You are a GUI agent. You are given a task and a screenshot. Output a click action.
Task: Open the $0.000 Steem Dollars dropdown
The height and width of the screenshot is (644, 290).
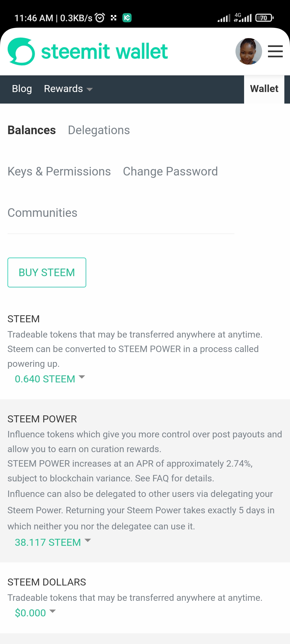35,613
